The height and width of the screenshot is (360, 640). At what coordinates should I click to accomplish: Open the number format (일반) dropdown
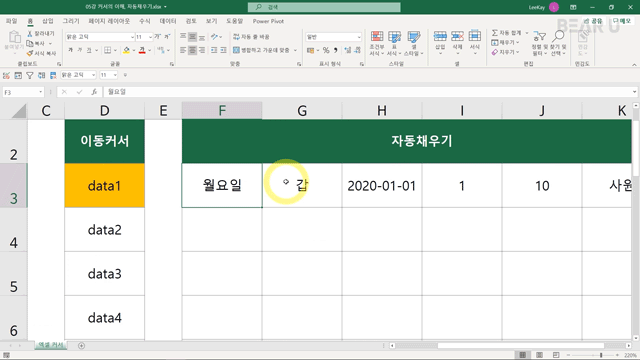point(359,37)
